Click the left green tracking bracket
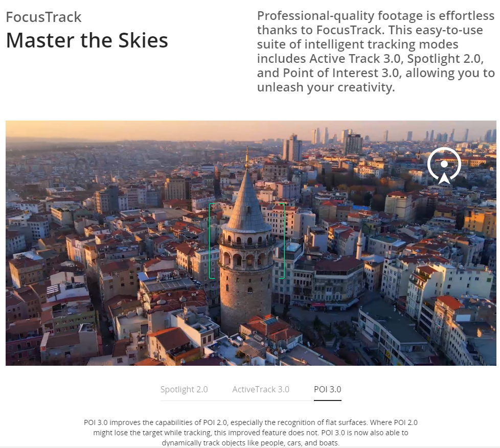Viewport: 500px width, 448px height. pyautogui.click(x=212, y=241)
